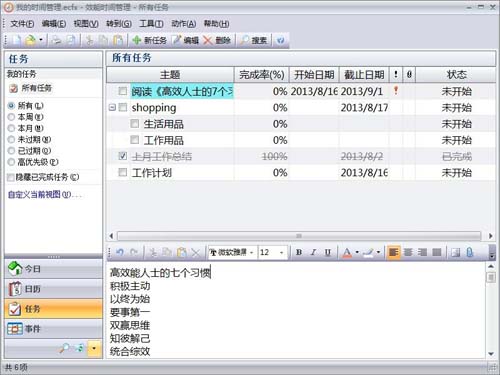Click the blue help icon in toolbar
Image resolution: width=500 pixels, height=375 pixels.
point(281,40)
